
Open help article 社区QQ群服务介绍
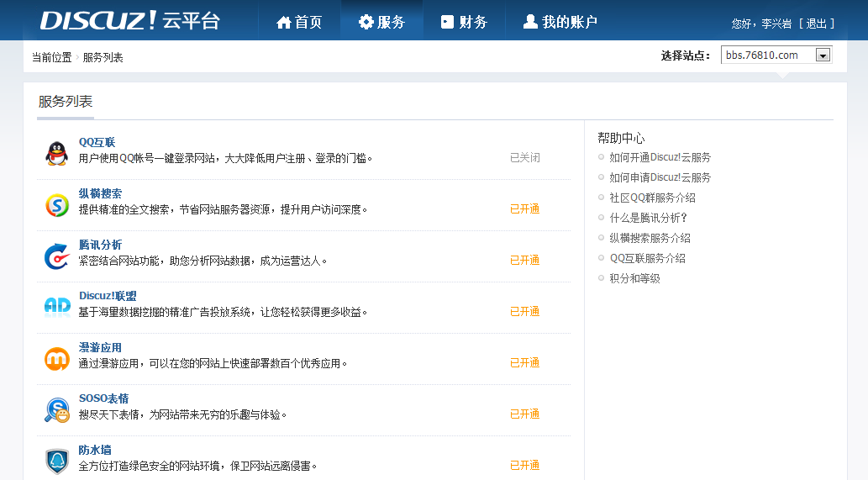tap(652, 198)
